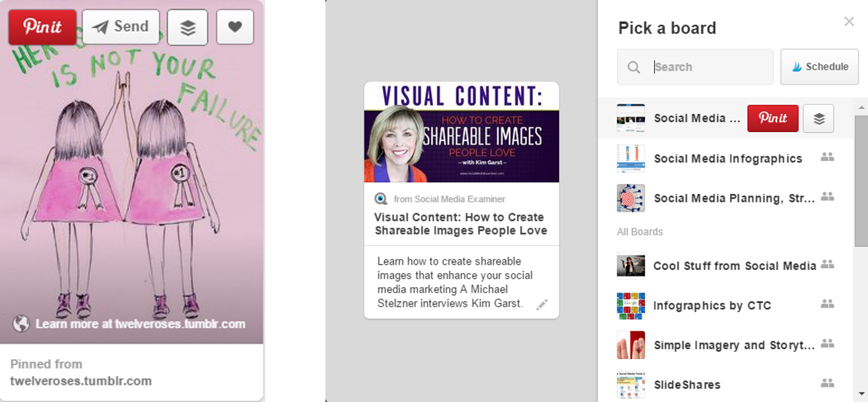Click the globe icon beside Learn more
Screen dimensions: 868x402
pos(21,323)
